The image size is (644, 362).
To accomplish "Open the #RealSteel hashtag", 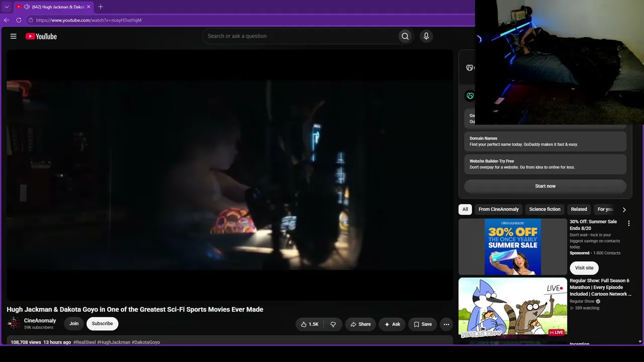I will (85, 342).
